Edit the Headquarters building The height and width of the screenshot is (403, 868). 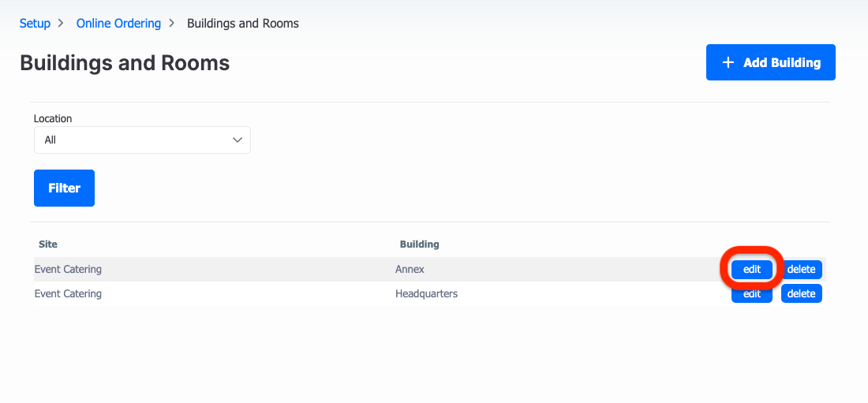[x=752, y=294]
